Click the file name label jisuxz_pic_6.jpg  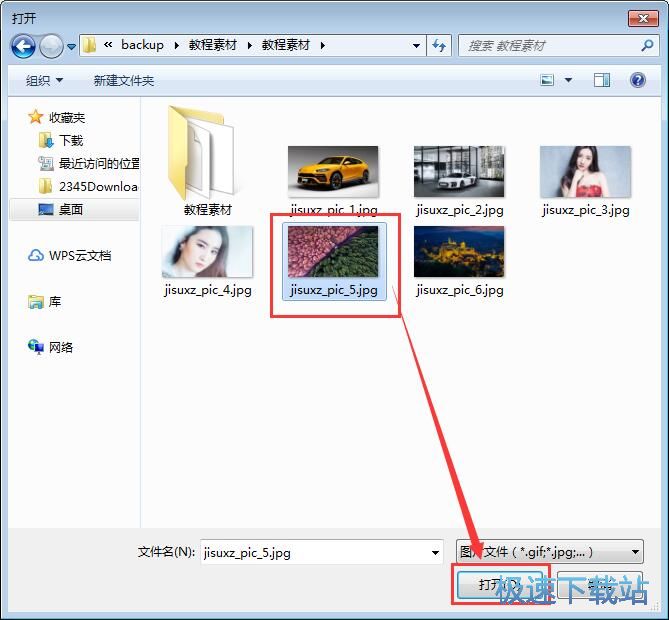(460, 290)
